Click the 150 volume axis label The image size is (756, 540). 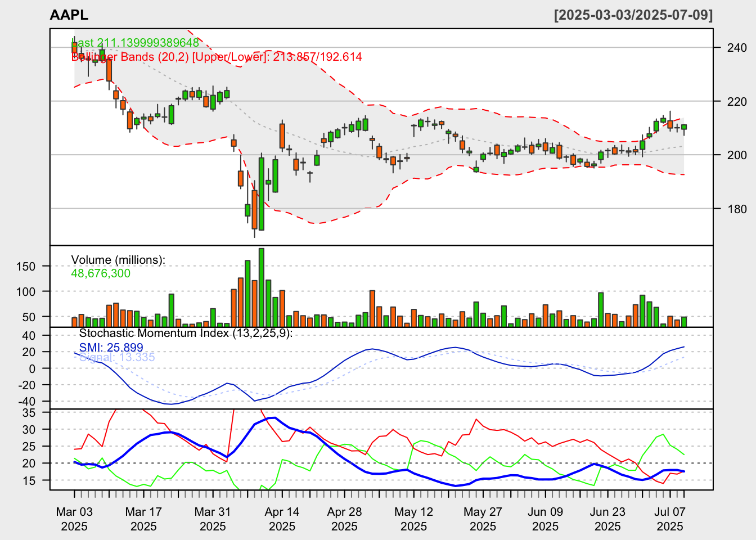(x=26, y=267)
